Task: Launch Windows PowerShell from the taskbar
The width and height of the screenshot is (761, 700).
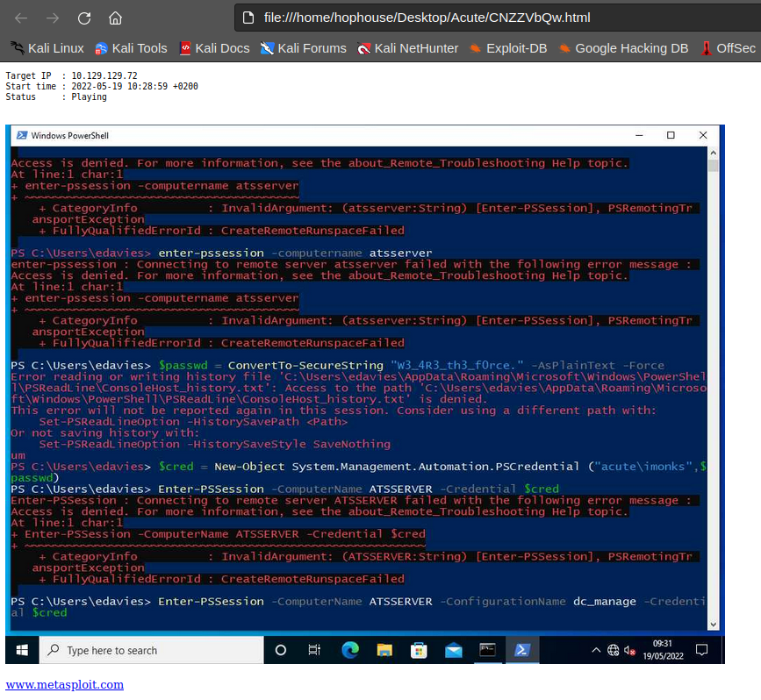Action: click(x=523, y=649)
